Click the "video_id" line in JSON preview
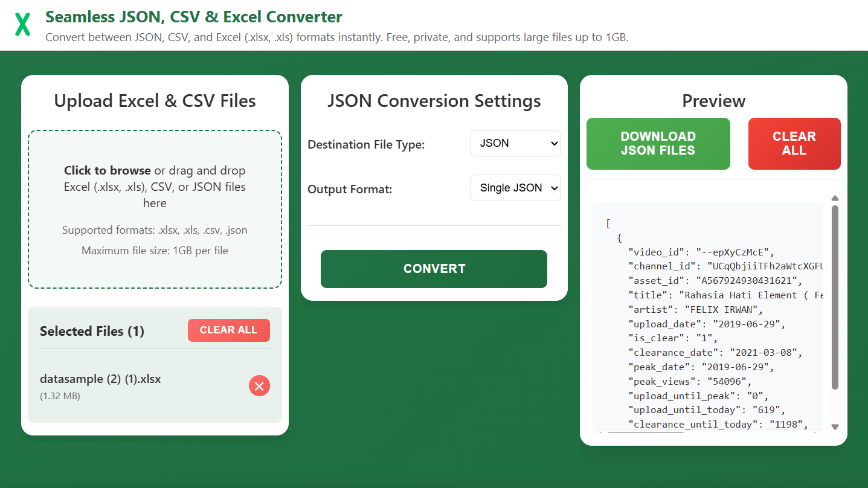Viewport: 868px width, 488px height. tap(701, 252)
